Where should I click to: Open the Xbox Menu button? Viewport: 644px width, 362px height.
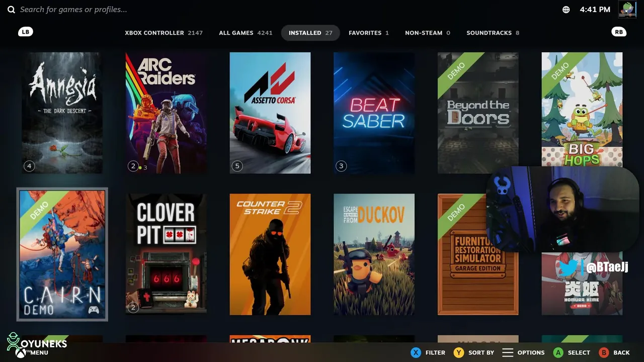point(32,352)
